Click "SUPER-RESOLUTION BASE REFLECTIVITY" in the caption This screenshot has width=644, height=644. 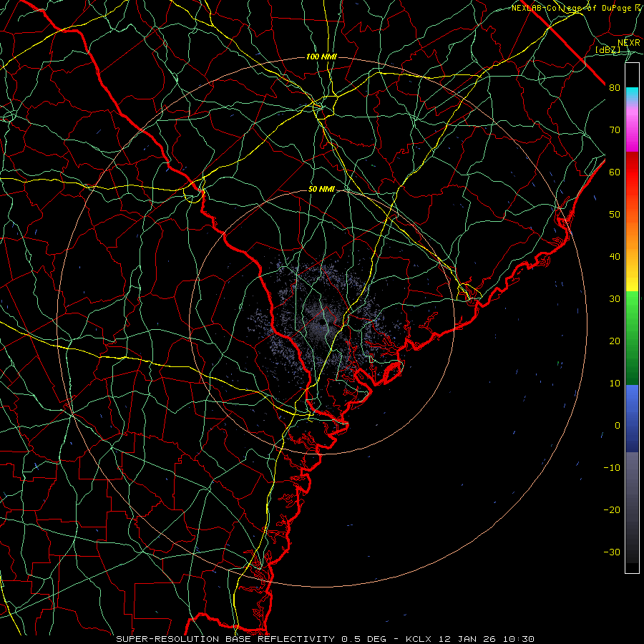tap(225, 639)
